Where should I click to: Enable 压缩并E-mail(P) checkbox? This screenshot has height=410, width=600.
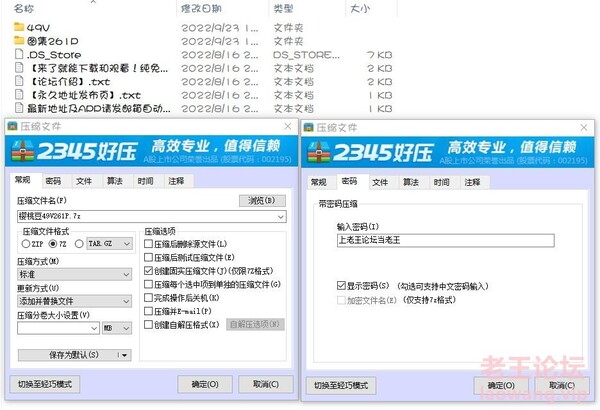pos(148,311)
